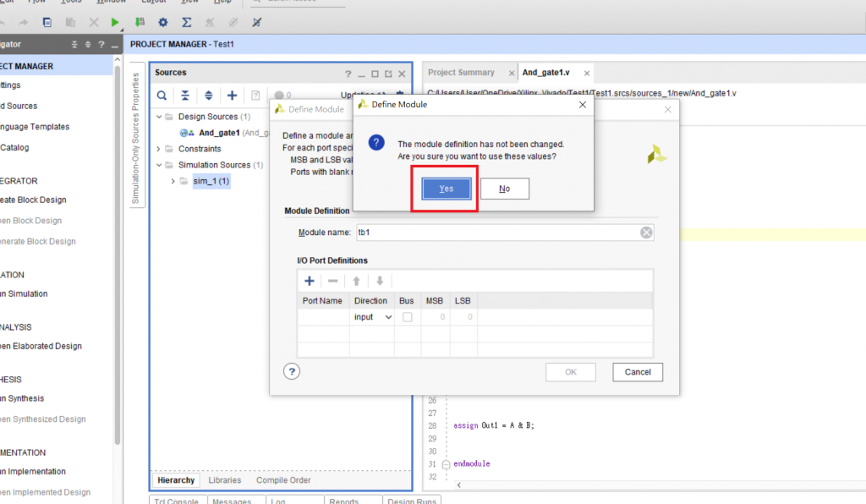Collapse all in Sources panel toolbar

coord(185,96)
